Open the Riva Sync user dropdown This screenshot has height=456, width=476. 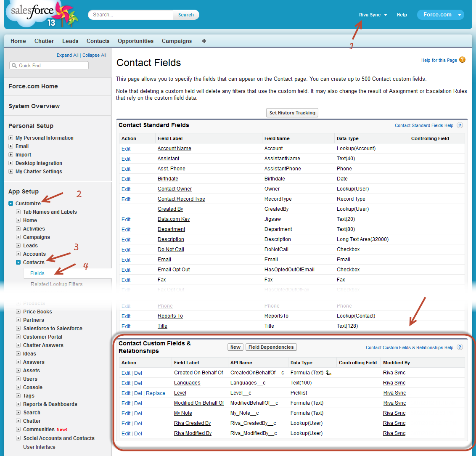click(373, 15)
